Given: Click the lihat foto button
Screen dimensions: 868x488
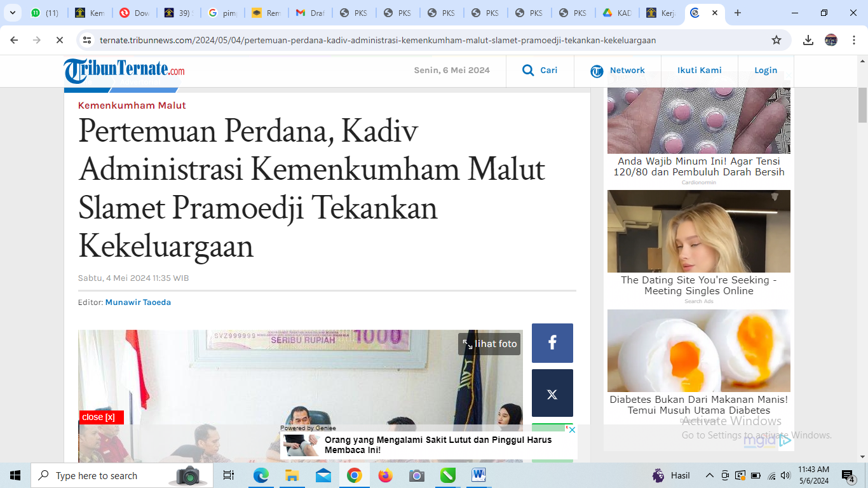Looking at the screenshot, I should point(489,344).
